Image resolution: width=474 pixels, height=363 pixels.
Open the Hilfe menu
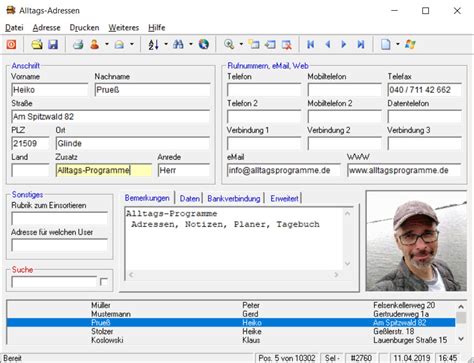[157, 28]
